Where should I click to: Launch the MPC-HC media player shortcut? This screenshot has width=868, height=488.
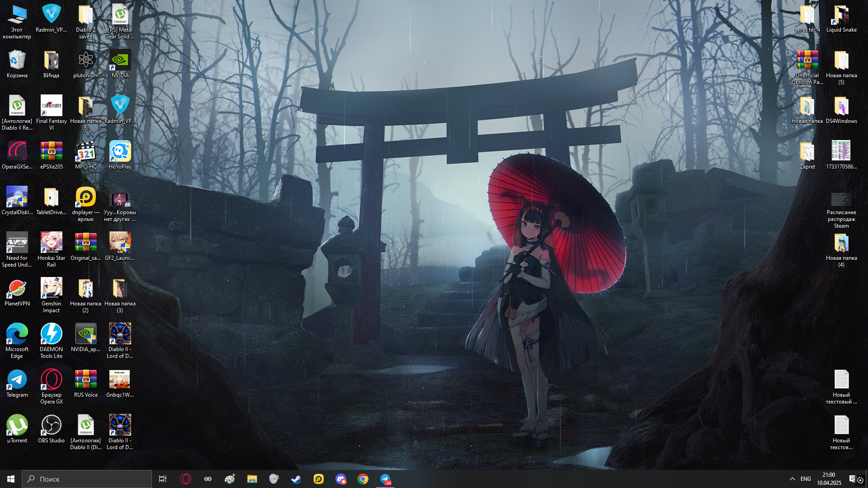tap(86, 155)
